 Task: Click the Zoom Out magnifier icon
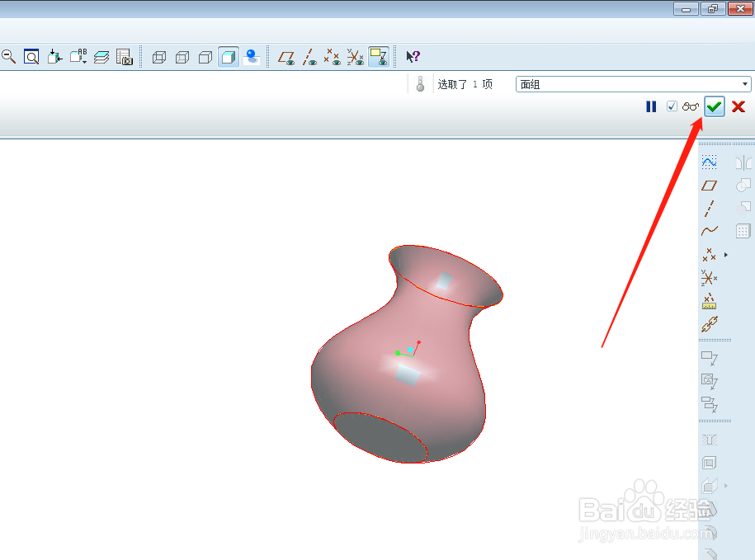point(9,57)
